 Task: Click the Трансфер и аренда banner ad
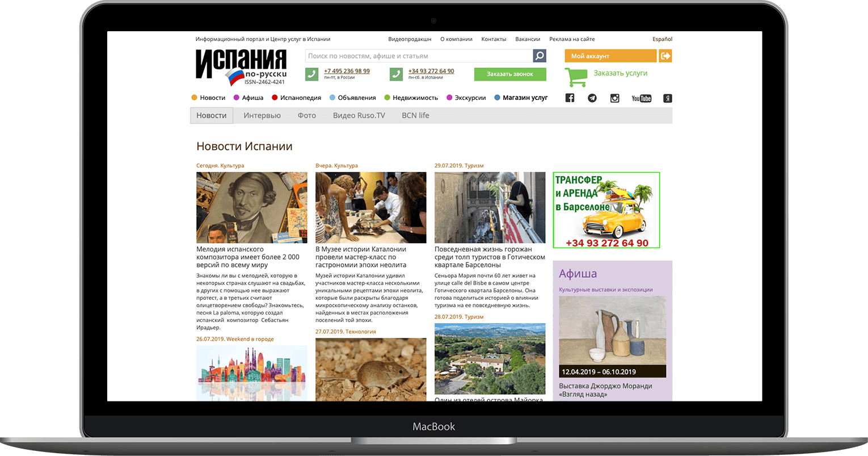click(x=606, y=210)
